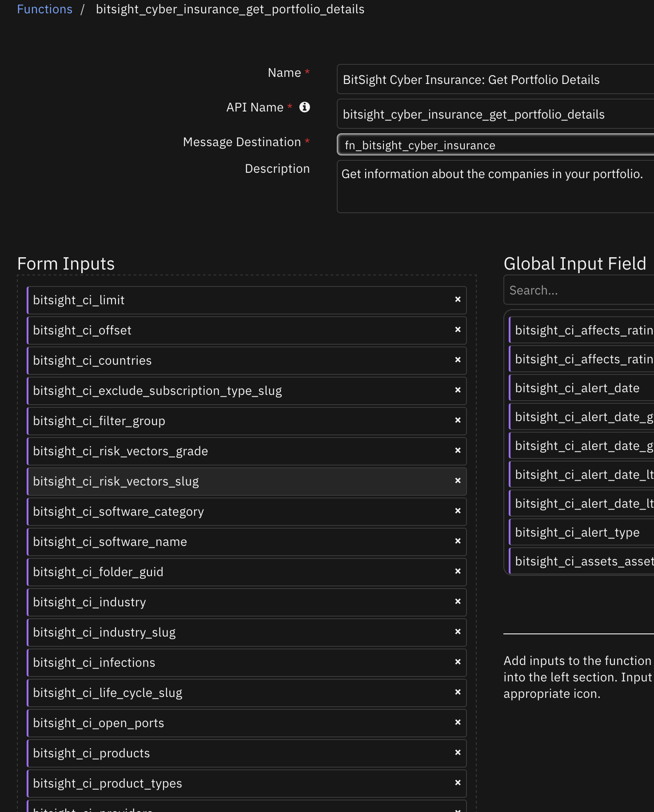Screen dimensions: 654x812
Task: Remove bitsight_ci_software_name input
Action: [x=458, y=541]
